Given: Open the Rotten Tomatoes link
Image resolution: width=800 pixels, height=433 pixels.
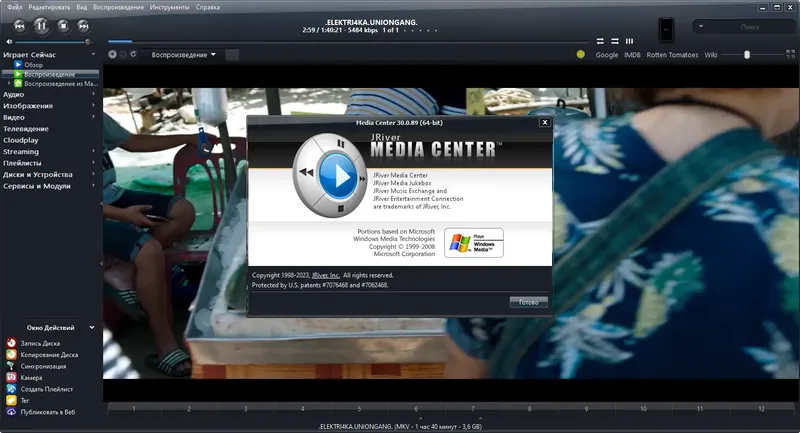Looking at the screenshot, I should (672, 55).
